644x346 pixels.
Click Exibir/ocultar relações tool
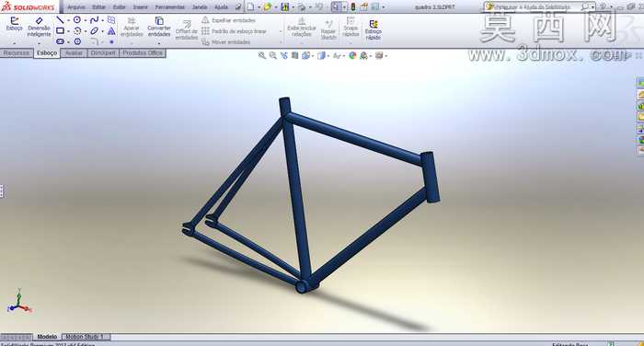pyautogui.click(x=302, y=27)
